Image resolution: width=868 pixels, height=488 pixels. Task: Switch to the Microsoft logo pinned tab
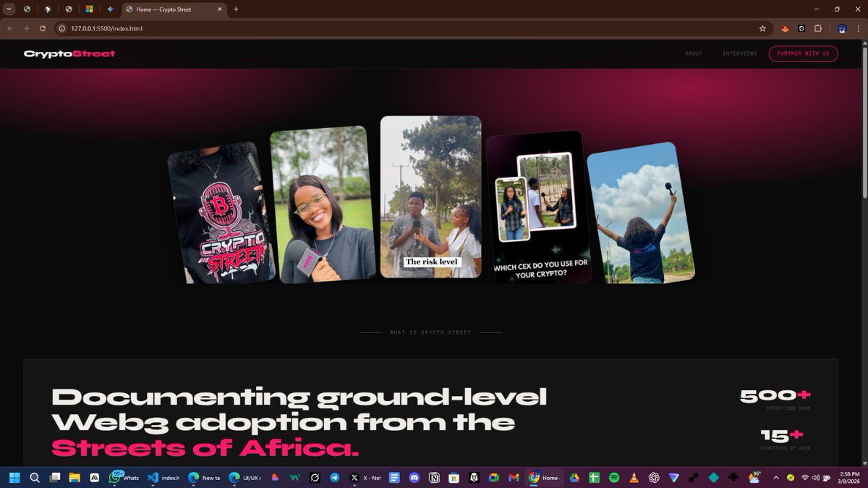(89, 9)
